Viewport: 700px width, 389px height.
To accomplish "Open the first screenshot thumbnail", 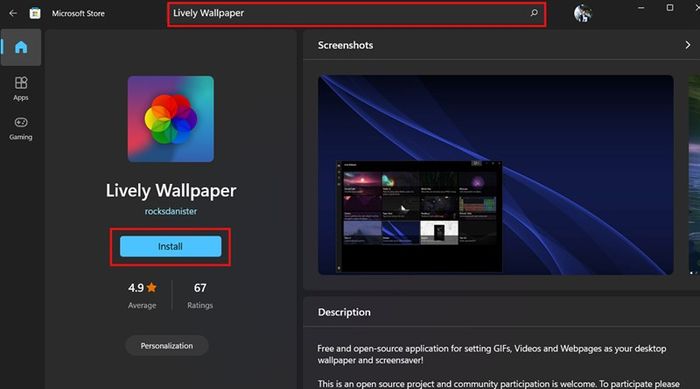I will (x=496, y=175).
